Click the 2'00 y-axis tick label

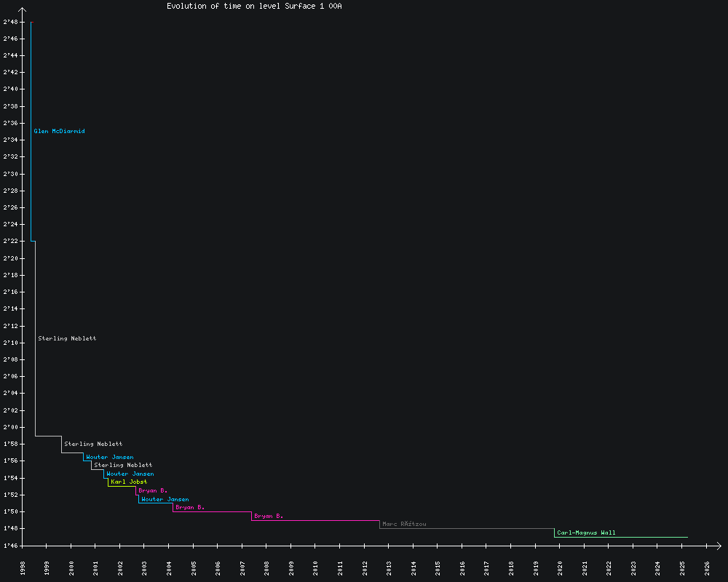[10, 427]
